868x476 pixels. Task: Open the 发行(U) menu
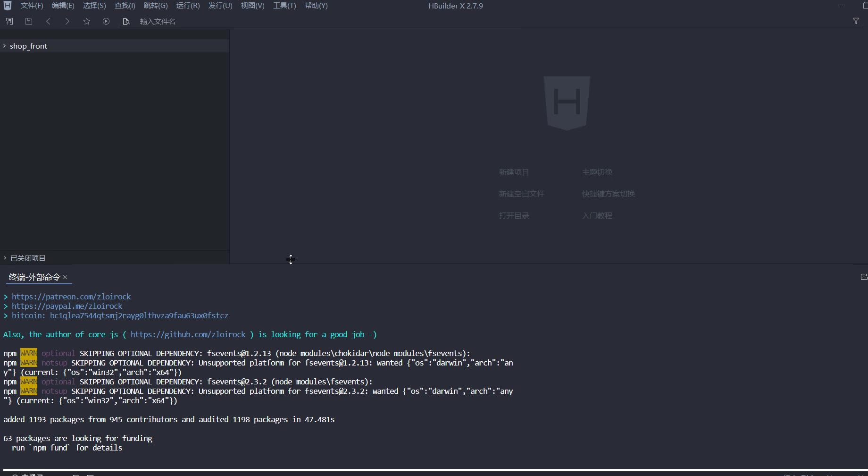click(220, 6)
